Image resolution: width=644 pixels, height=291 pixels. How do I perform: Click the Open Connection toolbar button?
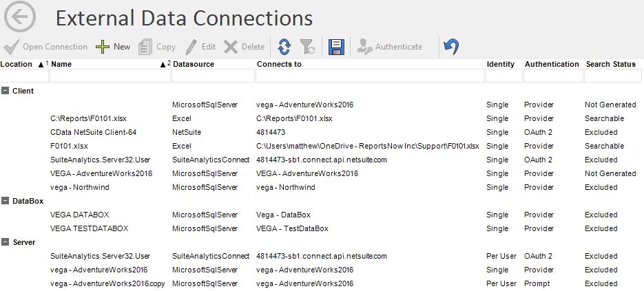pyautogui.click(x=46, y=47)
